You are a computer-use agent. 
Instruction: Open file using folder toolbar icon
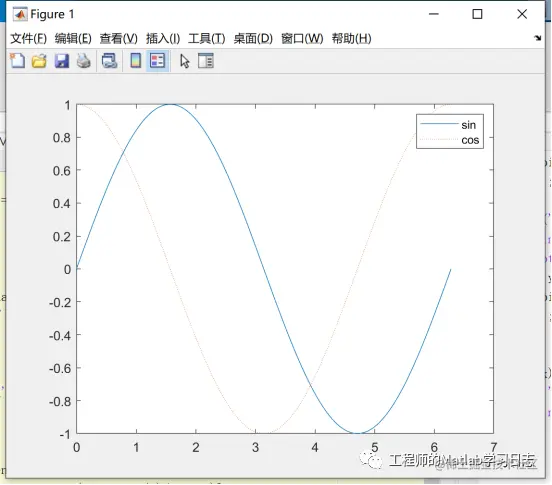[x=39, y=61]
